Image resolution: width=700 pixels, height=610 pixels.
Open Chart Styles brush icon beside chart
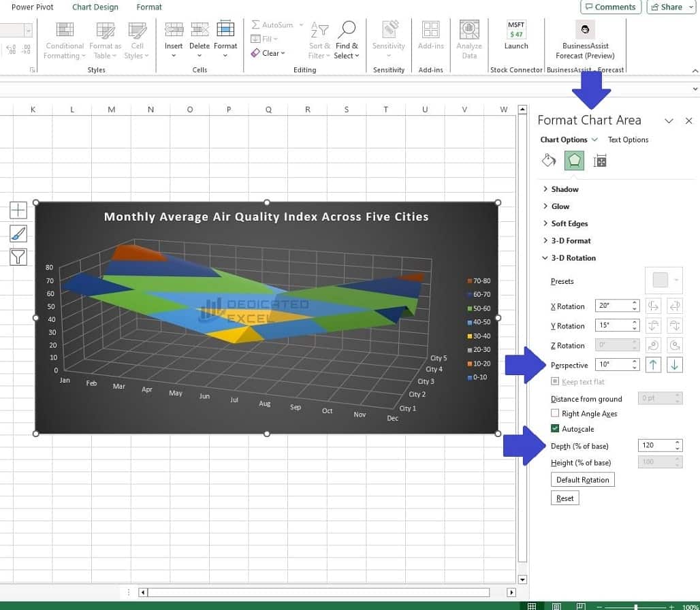point(18,234)
